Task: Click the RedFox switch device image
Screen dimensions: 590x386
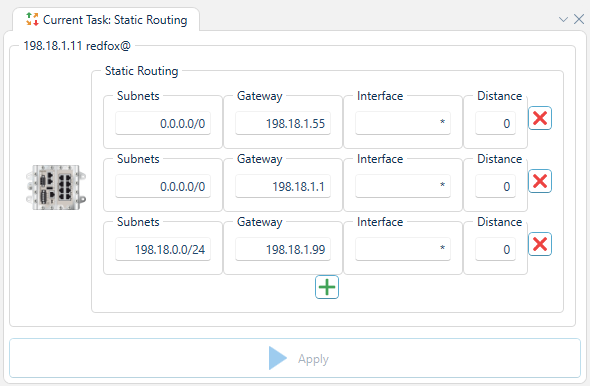Action: pyautogui.click(x=56, y=187)
